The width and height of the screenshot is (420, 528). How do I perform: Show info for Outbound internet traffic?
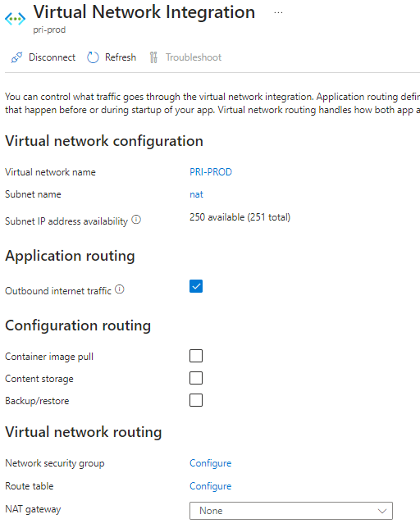pos(120,289)
